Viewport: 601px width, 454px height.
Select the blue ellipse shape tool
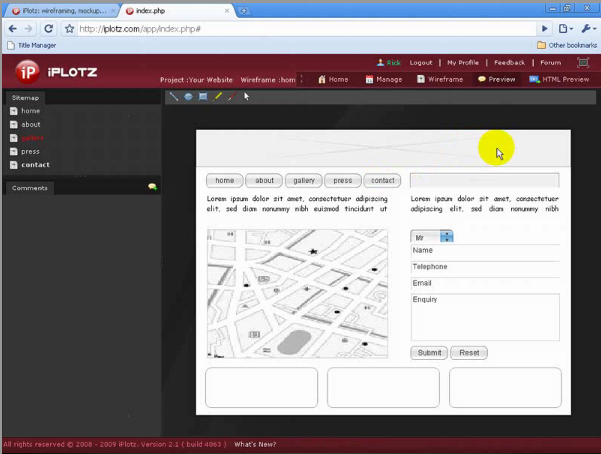click(x=188, y=97)
